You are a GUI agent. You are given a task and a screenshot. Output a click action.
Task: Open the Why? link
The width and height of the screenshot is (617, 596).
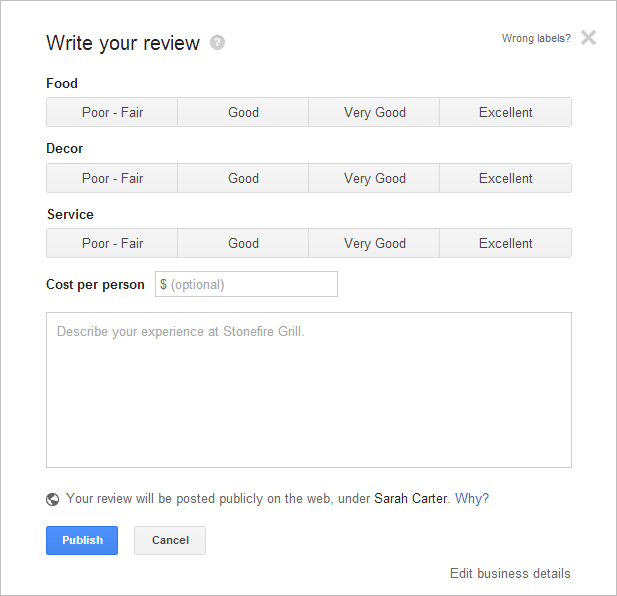click(472, 498)
